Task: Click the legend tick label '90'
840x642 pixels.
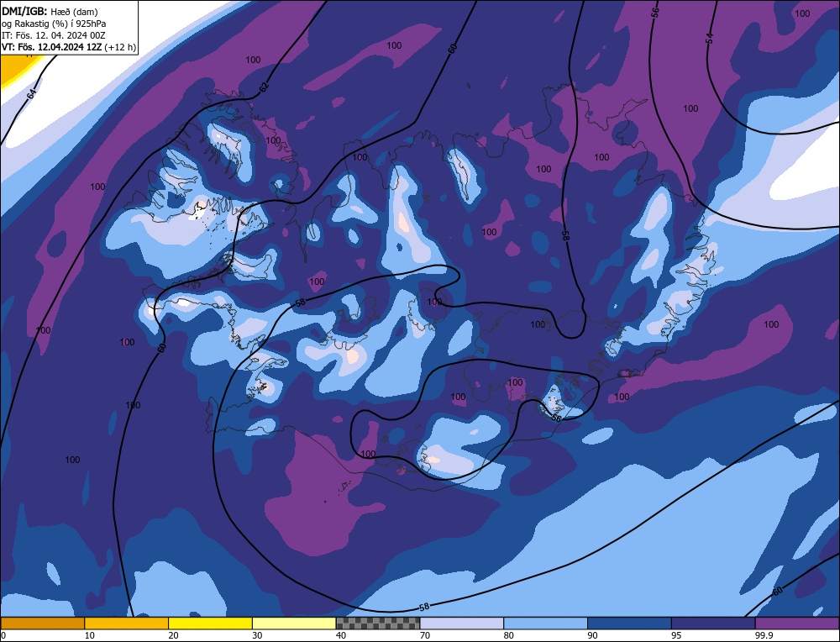Action: click(x=592, y=635)
